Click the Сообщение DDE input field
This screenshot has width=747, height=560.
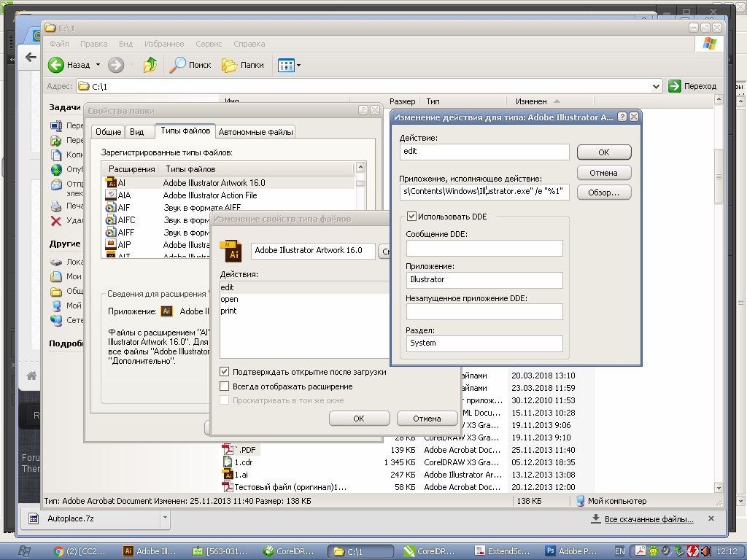484,248
